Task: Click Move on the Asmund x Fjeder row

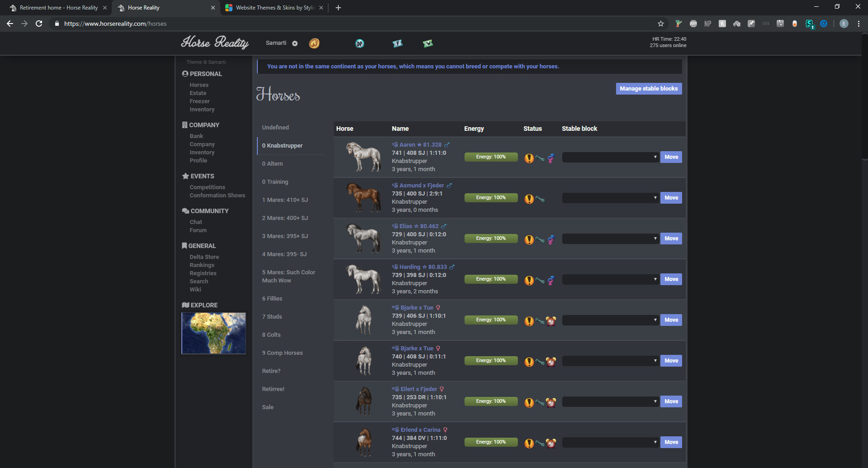Action: coord(671,198)
